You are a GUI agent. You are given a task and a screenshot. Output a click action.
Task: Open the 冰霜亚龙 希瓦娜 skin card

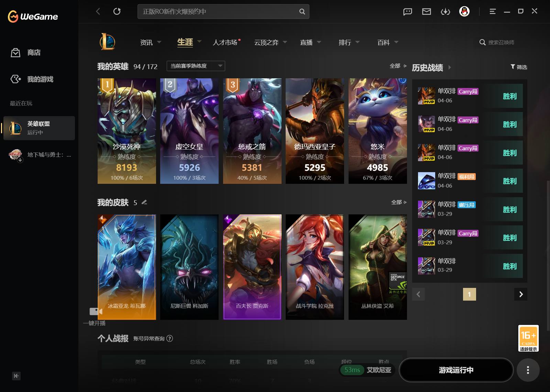(x=127, y=267)
